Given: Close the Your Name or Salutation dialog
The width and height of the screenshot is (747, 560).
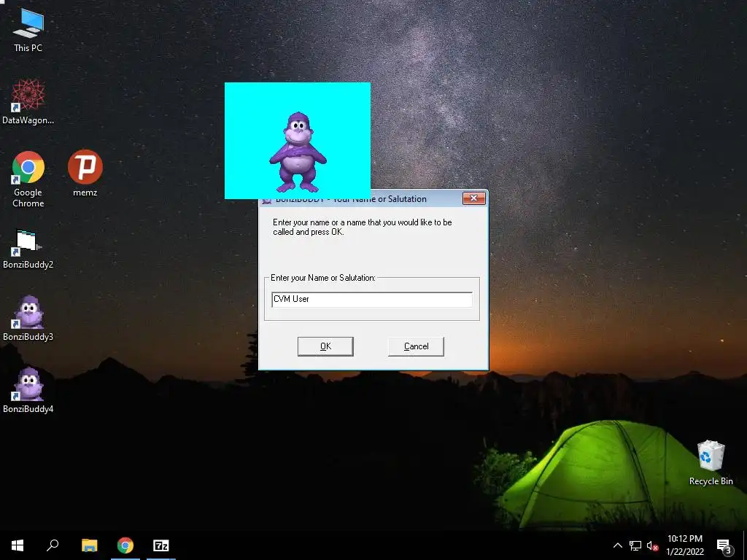Looking at the screenshot, I should click(474, 198).
